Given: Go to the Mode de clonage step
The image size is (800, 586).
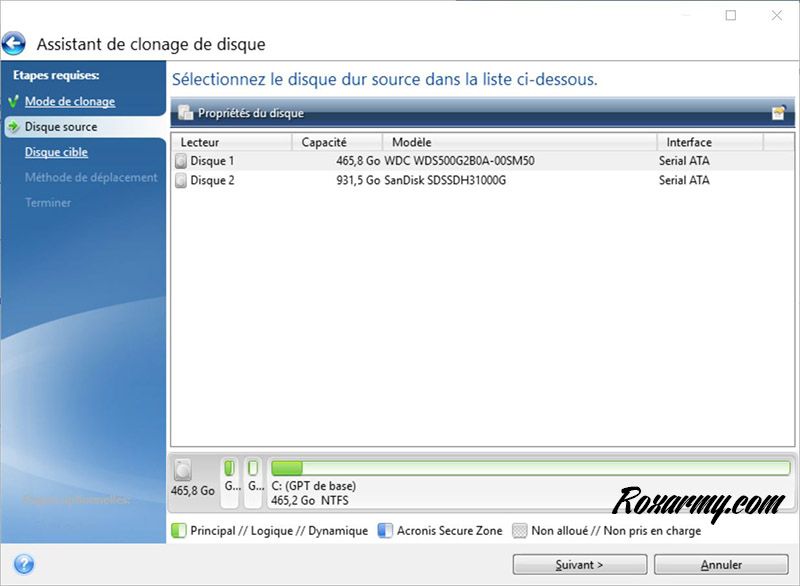Looking at the screenshot, I should [x=69, y=102].
